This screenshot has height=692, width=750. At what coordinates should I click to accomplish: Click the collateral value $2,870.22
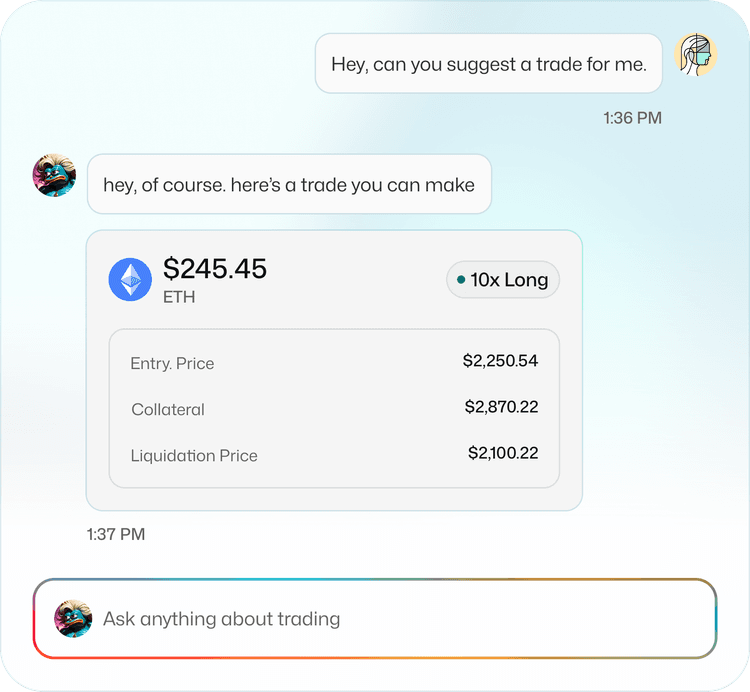(x=501, y=407)
